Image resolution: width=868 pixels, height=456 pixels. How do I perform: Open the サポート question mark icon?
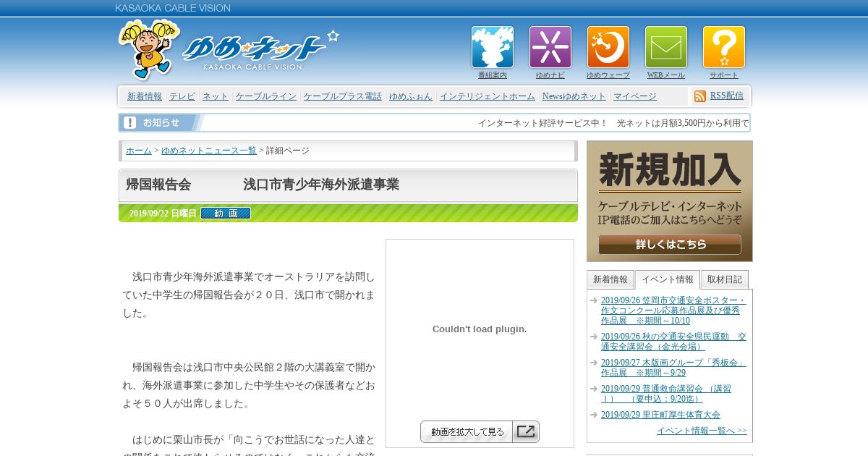tap(724, 48)
